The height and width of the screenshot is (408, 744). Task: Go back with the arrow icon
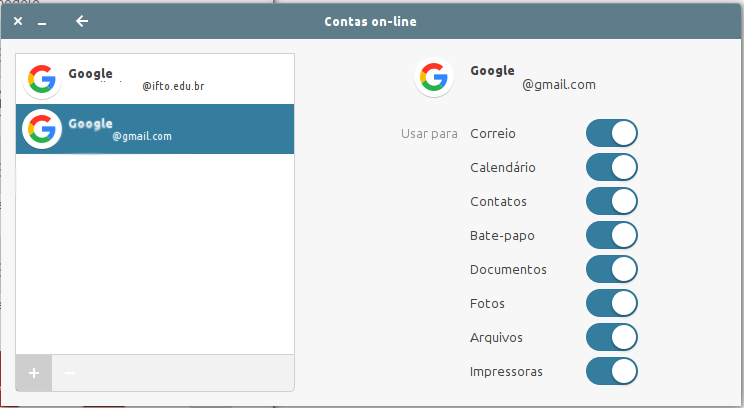(x=82, y=21)
